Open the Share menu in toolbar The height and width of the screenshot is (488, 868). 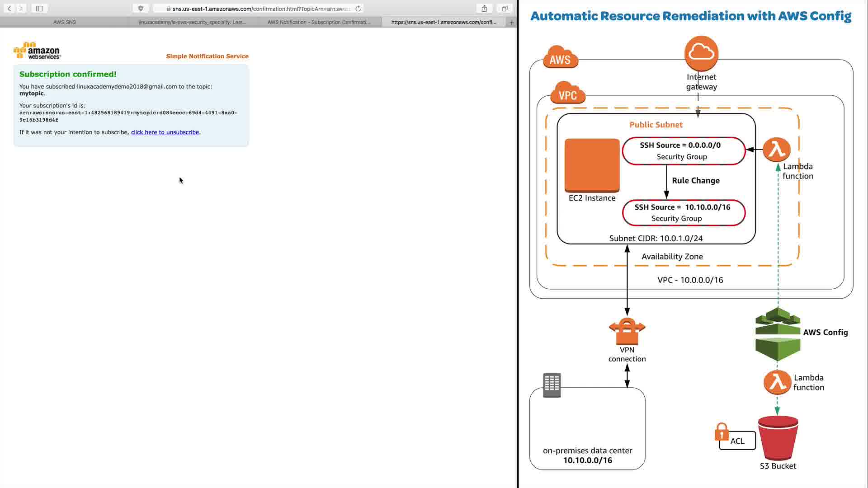click(484, 8)
